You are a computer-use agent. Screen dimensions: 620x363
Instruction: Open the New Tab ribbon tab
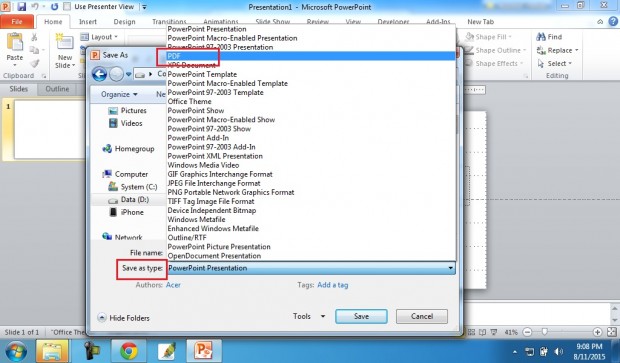click(480, 22)
